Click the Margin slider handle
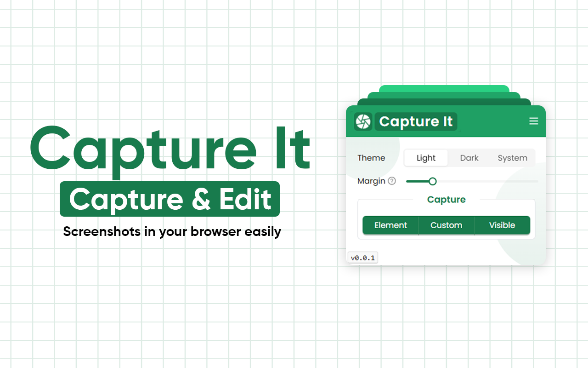The width and height of the screenshot is (588, 368). pos(434,181)
